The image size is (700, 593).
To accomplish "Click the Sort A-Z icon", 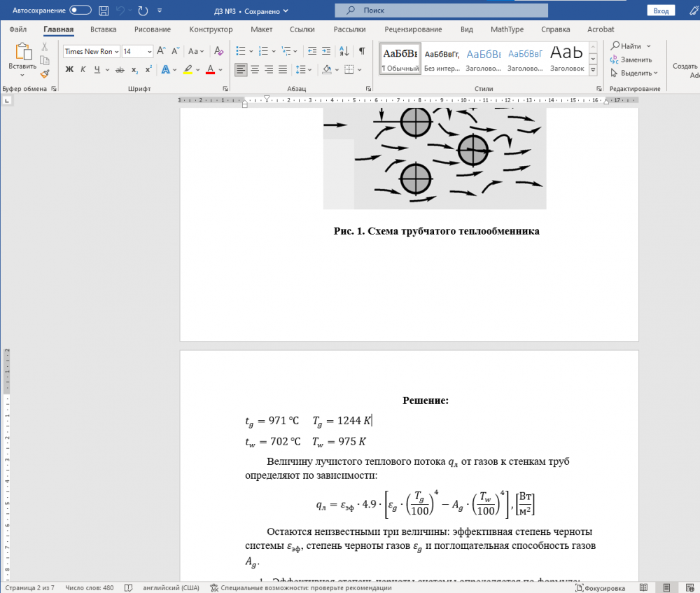I will point(344,51).
